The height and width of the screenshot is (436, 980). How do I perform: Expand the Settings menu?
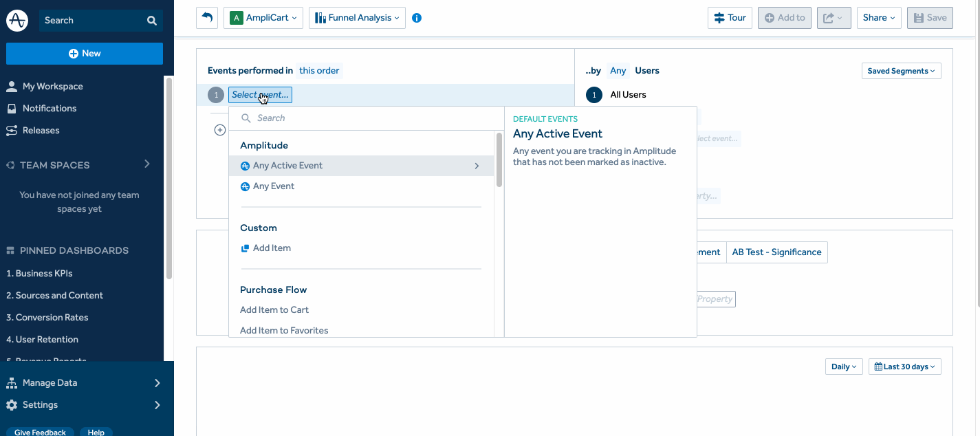coord(157,405)
